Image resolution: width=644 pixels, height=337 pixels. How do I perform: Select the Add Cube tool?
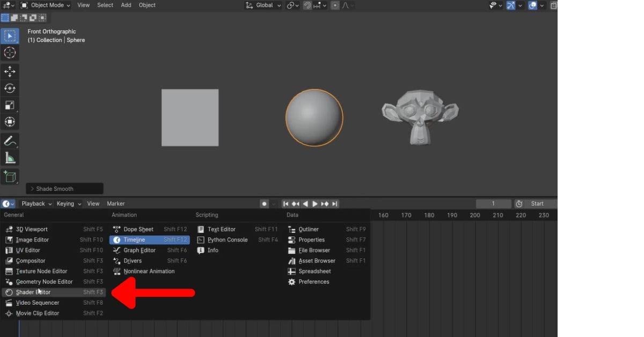point(10,177)
